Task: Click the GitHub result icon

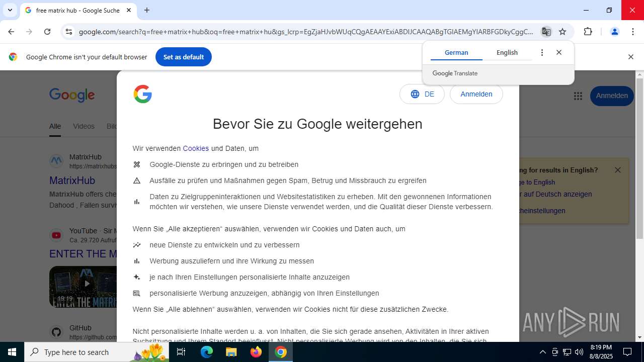Action: coord(56,332)
